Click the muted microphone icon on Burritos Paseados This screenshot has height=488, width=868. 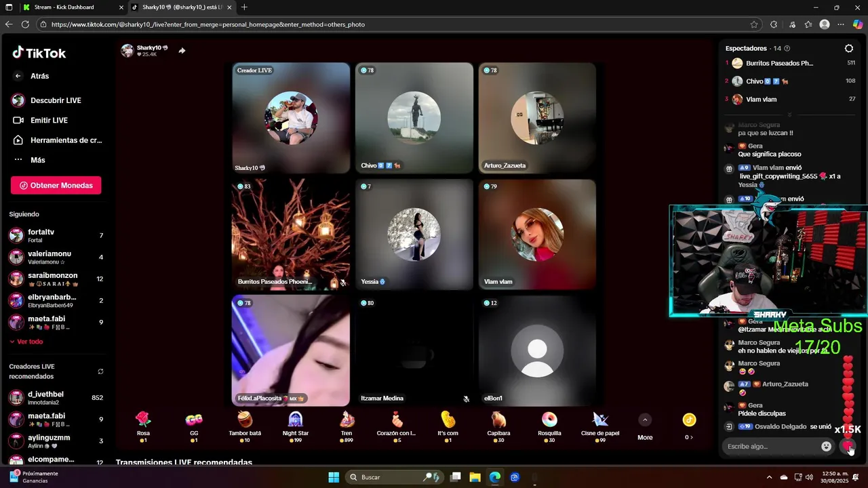(x=342, y=282)
